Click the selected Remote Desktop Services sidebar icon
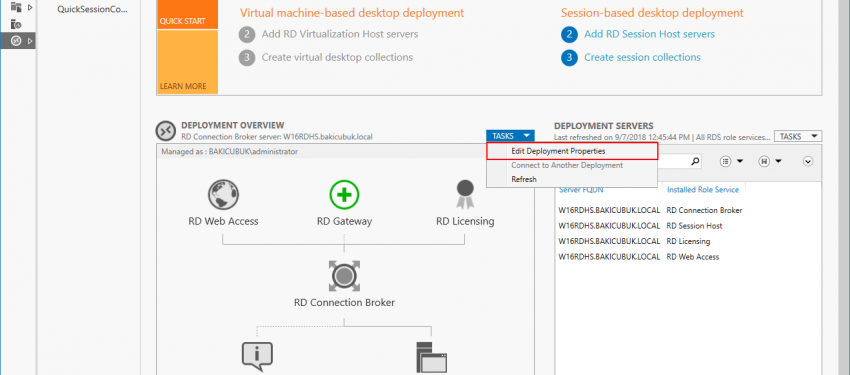 pos(16,41)
